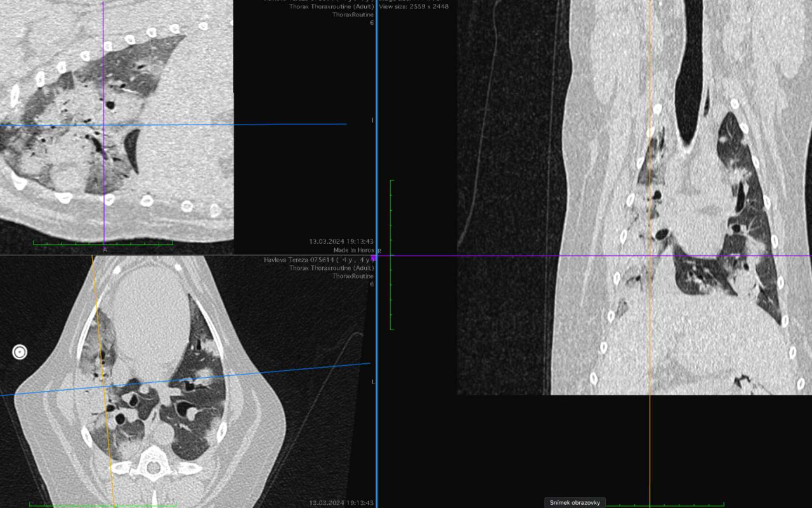Click the coronal CT view image
The width and height of the screenshot is (812, 508).
click(x=634, y=197)
